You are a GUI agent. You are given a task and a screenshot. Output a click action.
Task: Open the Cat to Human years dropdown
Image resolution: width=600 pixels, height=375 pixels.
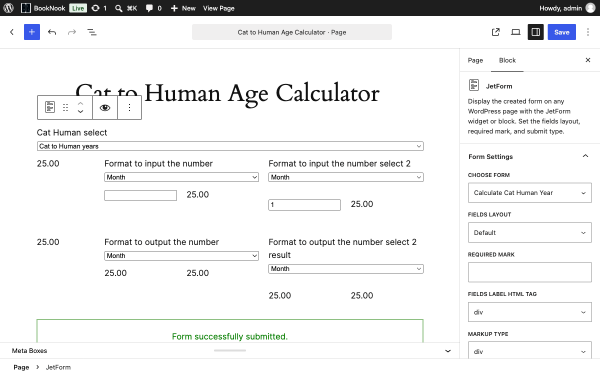(230, 146)
